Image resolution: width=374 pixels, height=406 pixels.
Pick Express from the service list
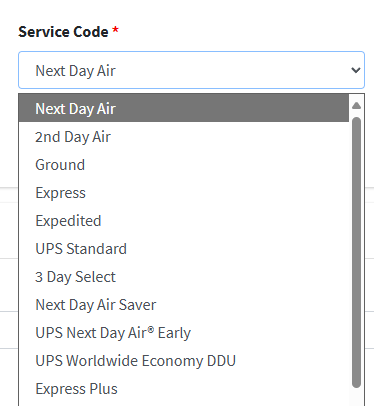coord(184,192)
